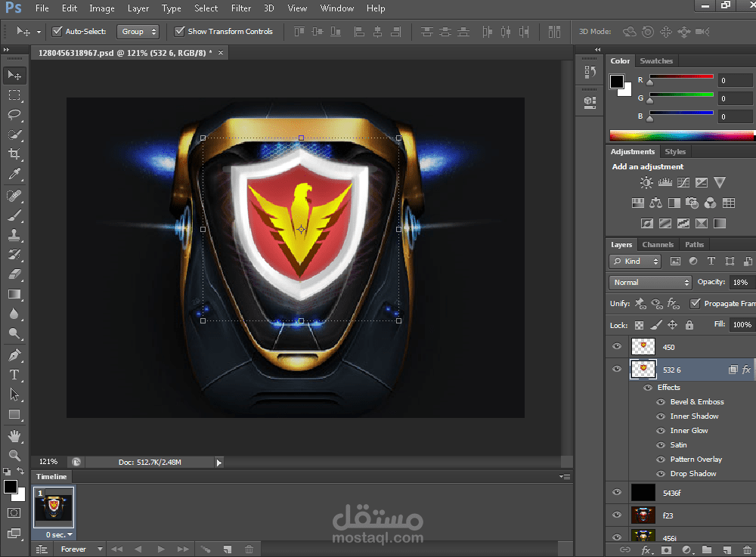
Task: Select the Zoom tool
Action: tap(14, 455)
